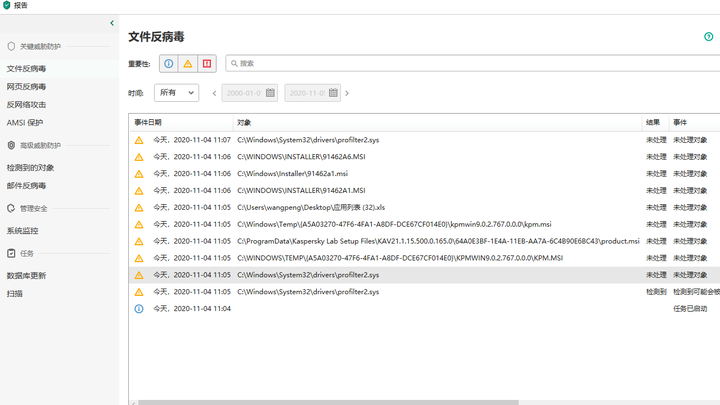Toggle the critical importance filter

(207, 63)
